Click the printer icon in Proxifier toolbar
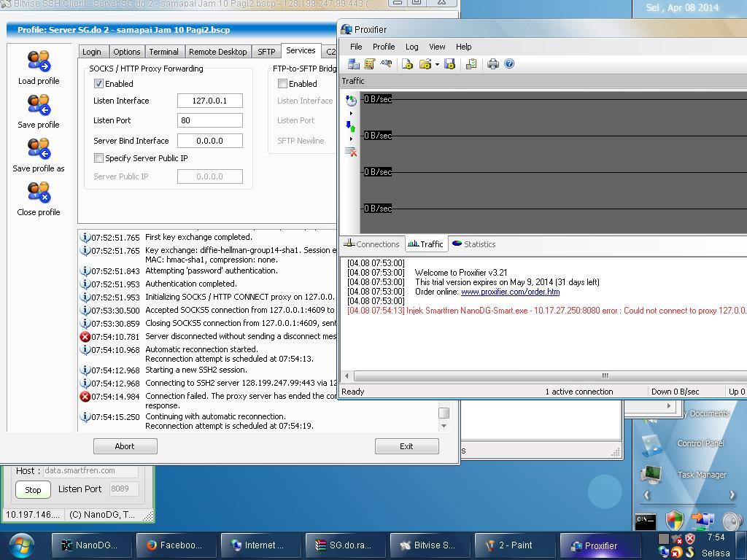Viewport: 747px width, 560px height. click(493, 64)
